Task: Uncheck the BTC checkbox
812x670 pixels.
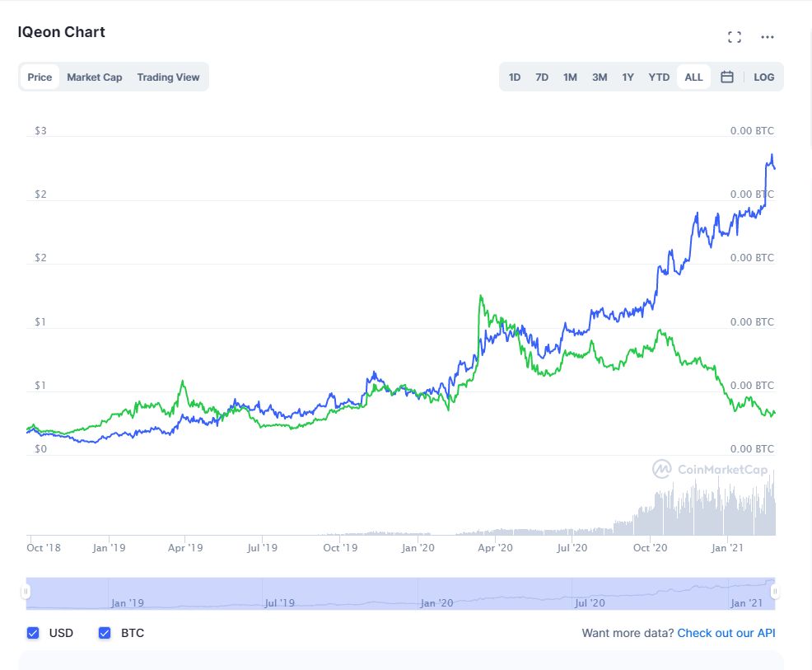Action: (105, 633)
